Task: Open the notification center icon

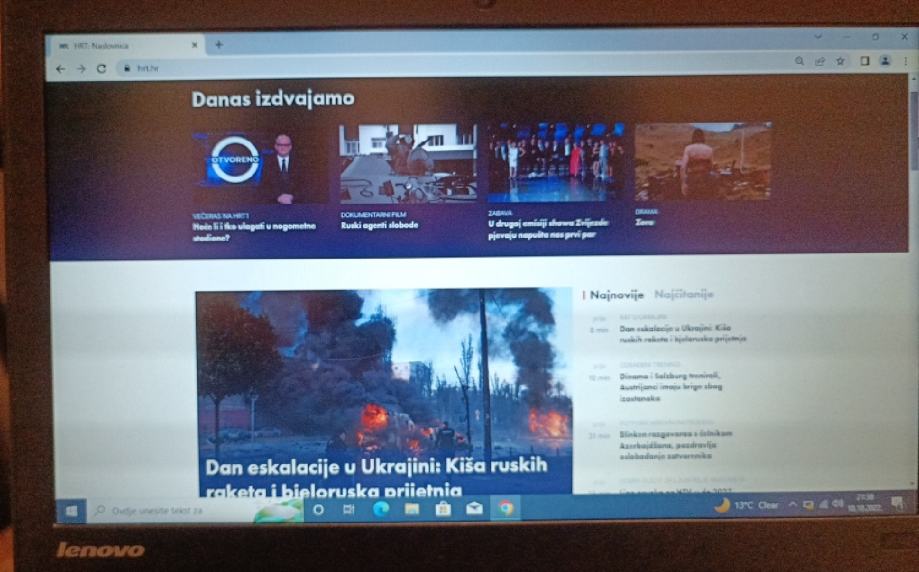Action: pyautogui.click(x=897, y=503)
